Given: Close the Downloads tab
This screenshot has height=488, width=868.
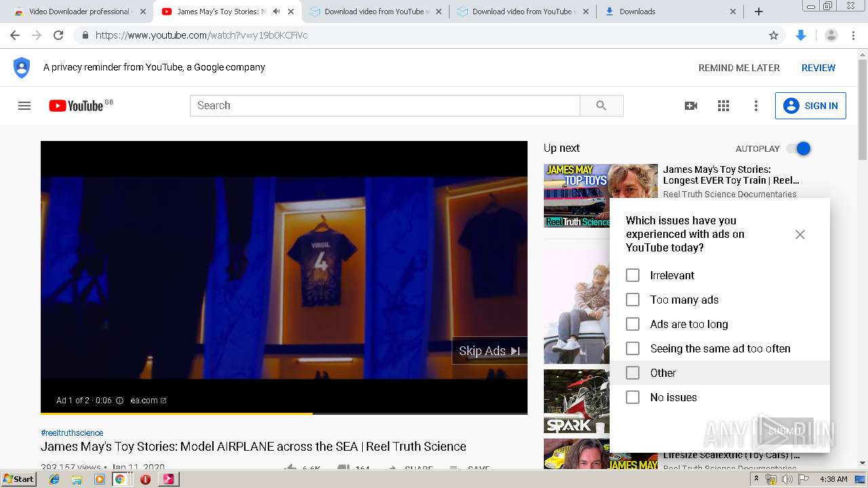Looking at the screenshot, I should click(733, 12).
